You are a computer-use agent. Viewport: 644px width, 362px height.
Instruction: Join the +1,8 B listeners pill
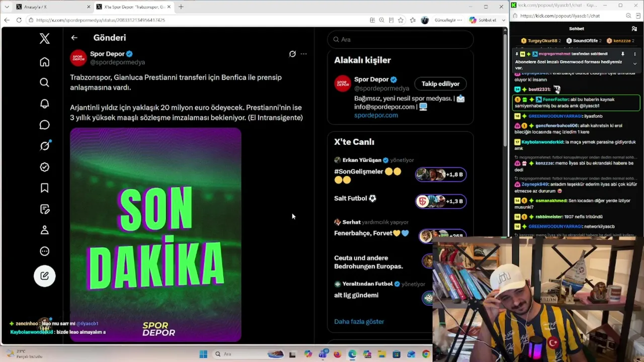(x=441, y=174)
